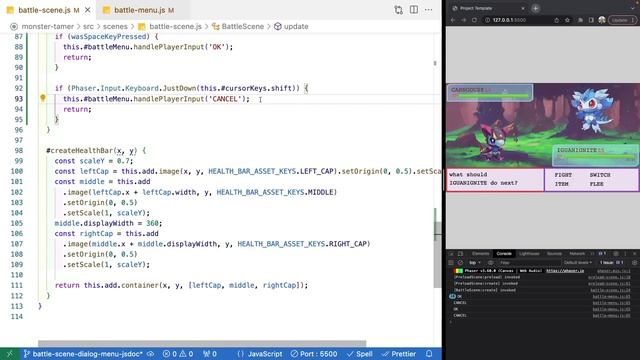Publish changes with the cloud sync icon
Screen dimensions: 640x360
(151, 354)
